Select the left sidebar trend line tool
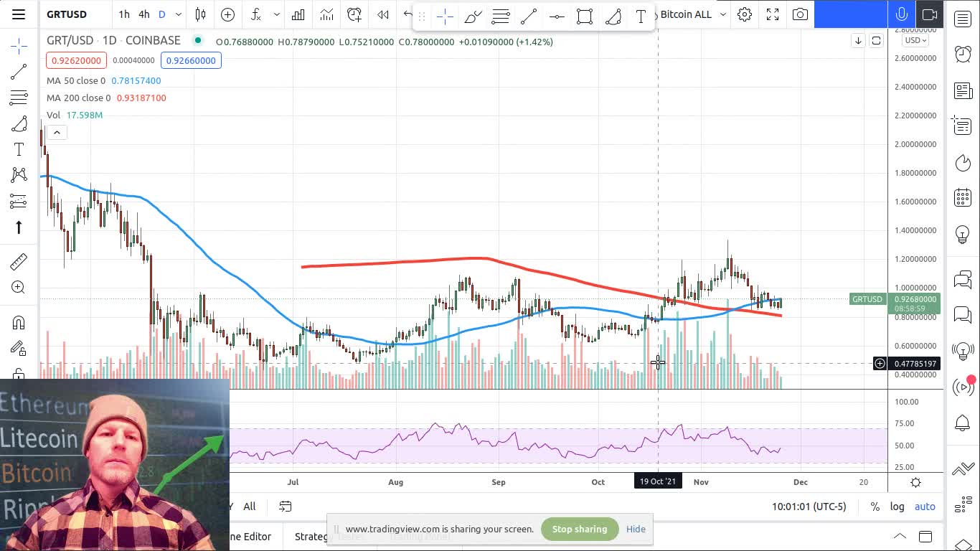Screen dimensions: 980x551 pos(19,72)
